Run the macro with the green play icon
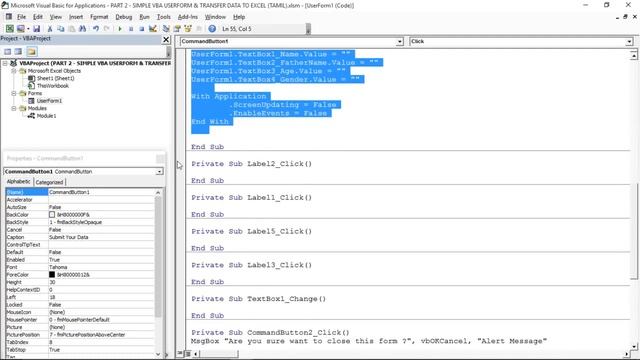The height and width of the screenshot is (360, 640). (x=120, y=29)
